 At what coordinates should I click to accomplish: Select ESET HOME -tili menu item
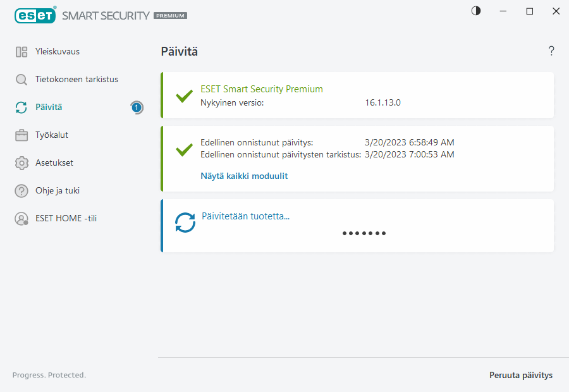coord(66,219)
